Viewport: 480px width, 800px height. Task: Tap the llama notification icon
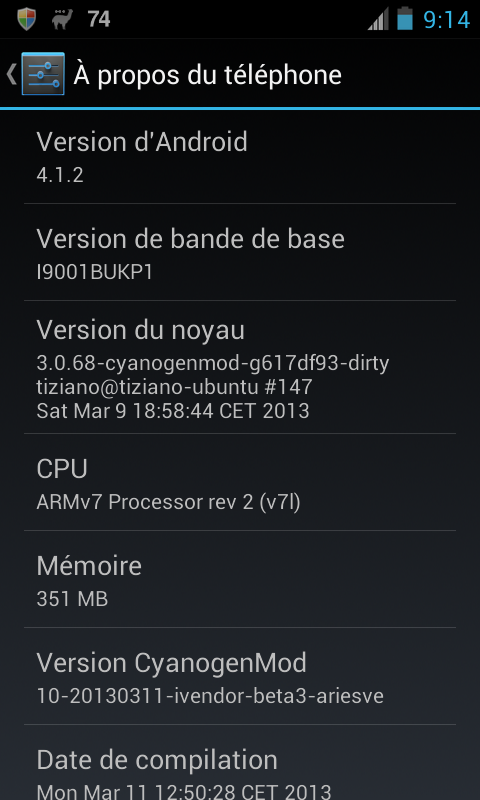click(x=62, y=19)
